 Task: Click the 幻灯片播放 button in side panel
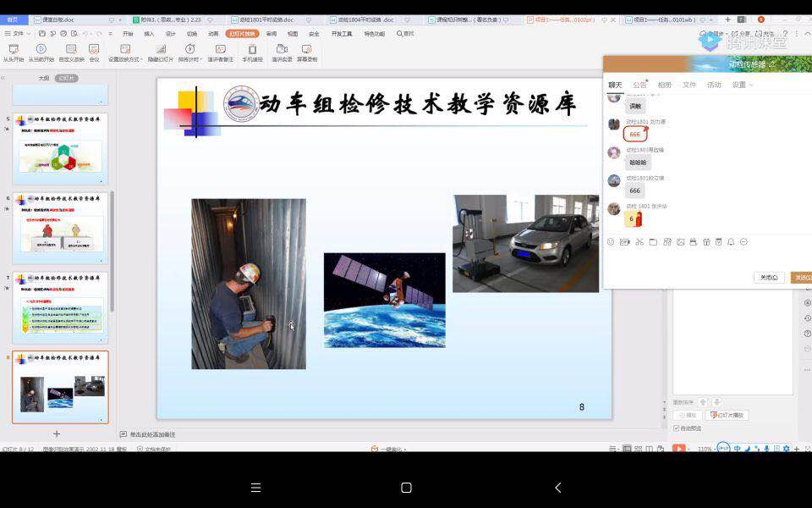(x=727, y=415)
